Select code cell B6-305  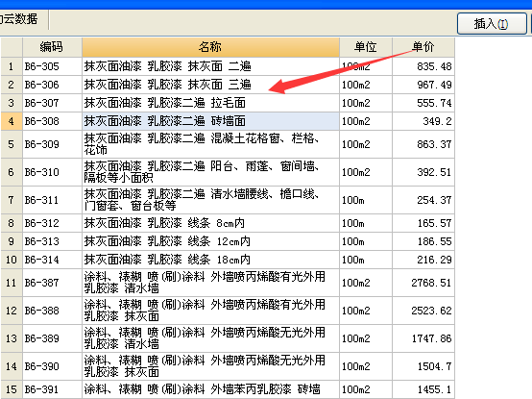[52, 66]
